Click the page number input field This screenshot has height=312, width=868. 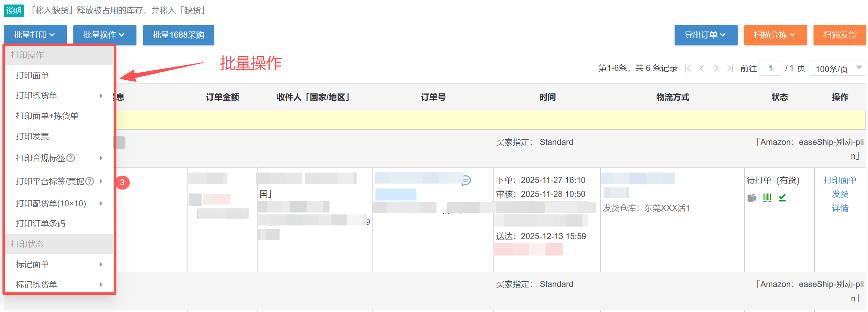click(x=770, y=68)
